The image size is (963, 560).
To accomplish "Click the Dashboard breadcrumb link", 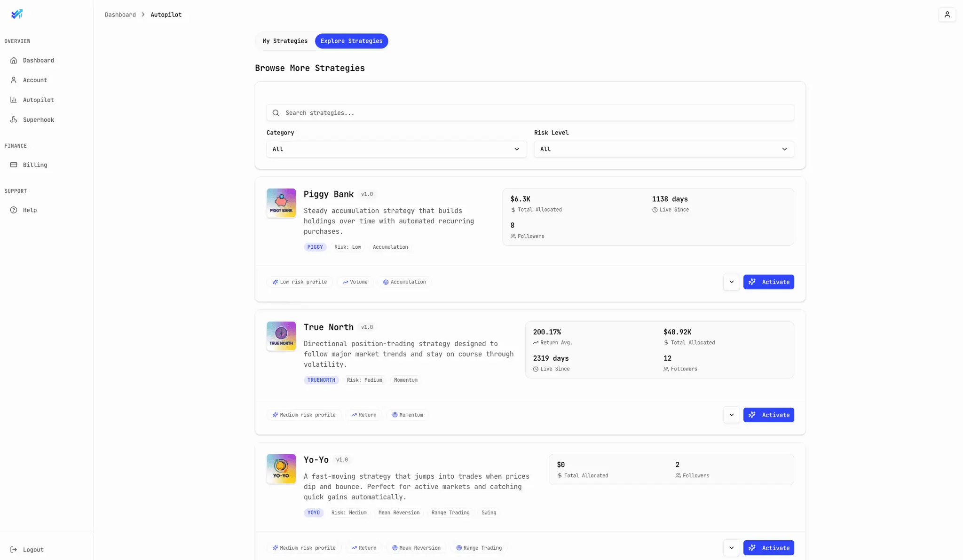I will point(120,15).
